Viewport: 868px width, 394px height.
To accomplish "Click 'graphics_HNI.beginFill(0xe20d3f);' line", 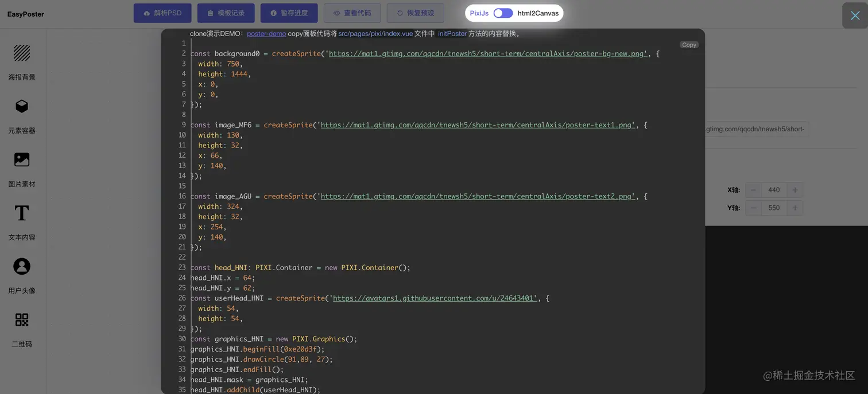I will 258,349.
